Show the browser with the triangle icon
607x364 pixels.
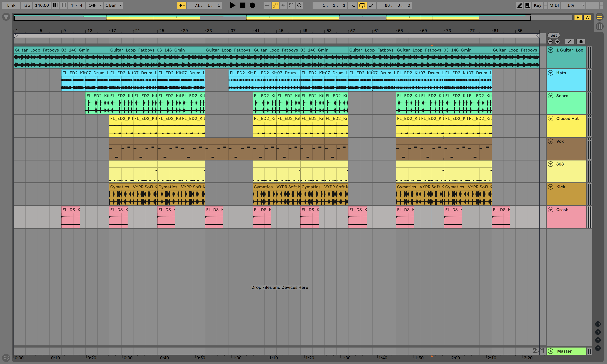6,17
